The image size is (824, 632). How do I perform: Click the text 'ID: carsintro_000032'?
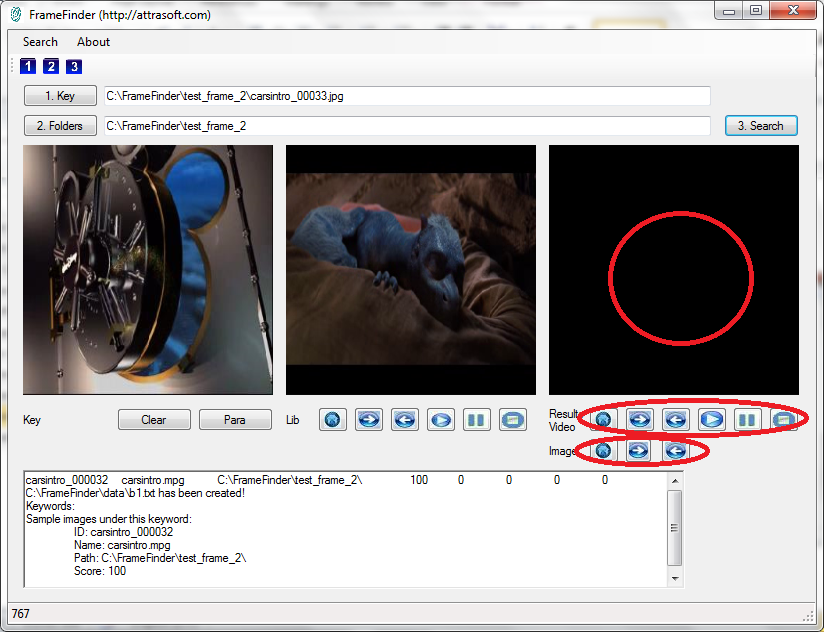[123, 532]
